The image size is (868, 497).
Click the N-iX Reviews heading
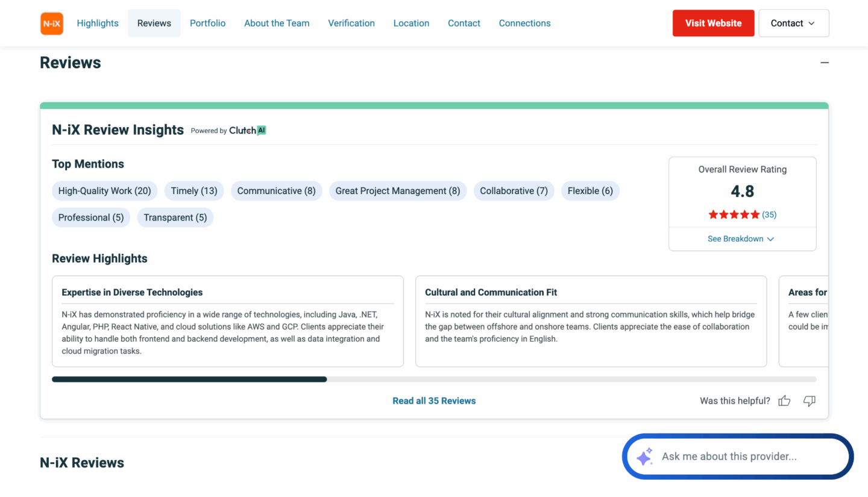point(82,463)
